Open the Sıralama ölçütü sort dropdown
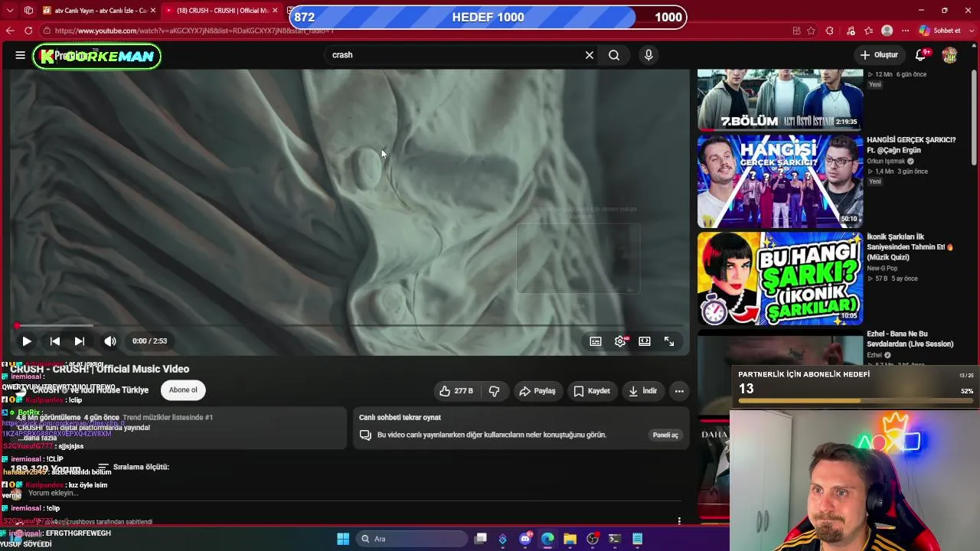This screenshot has width=980, height=551. [133, 467]
